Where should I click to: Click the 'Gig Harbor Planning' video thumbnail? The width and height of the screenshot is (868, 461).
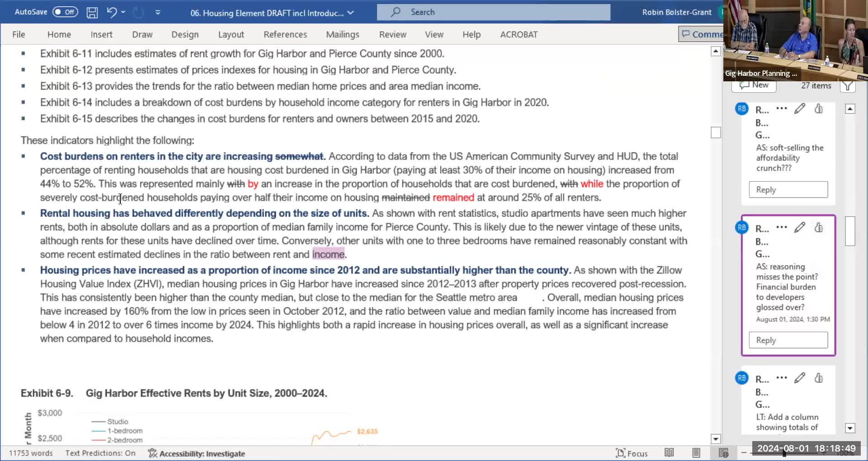coord(796,41)
